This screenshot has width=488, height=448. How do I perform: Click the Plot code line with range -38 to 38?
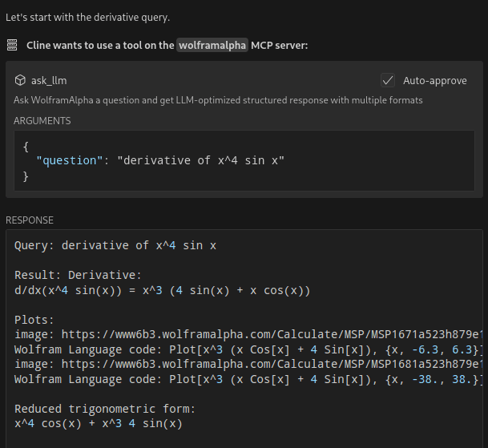(x=248, y=379)
